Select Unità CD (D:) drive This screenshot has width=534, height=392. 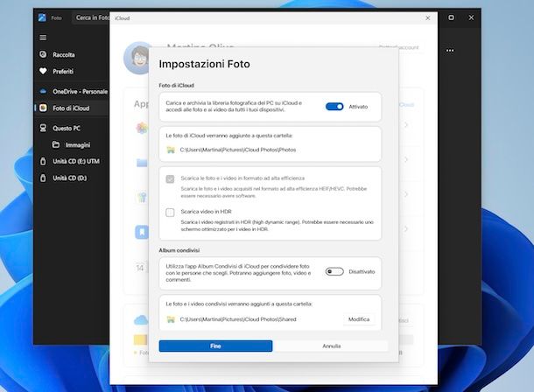point(69,178)
